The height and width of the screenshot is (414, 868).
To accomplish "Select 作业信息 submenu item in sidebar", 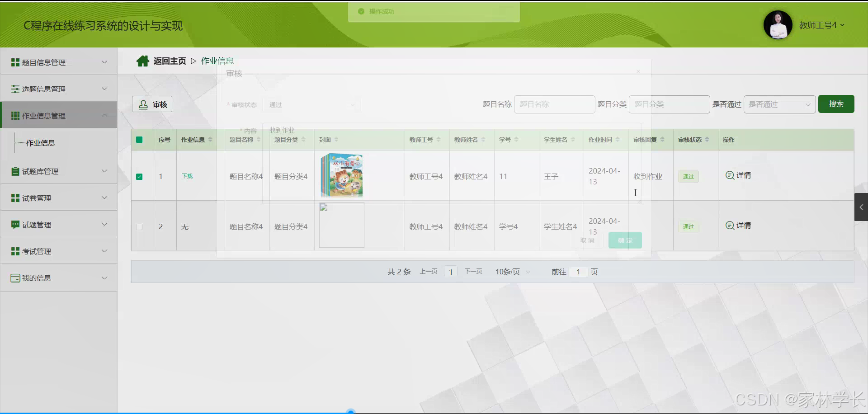I will point(40,143).
